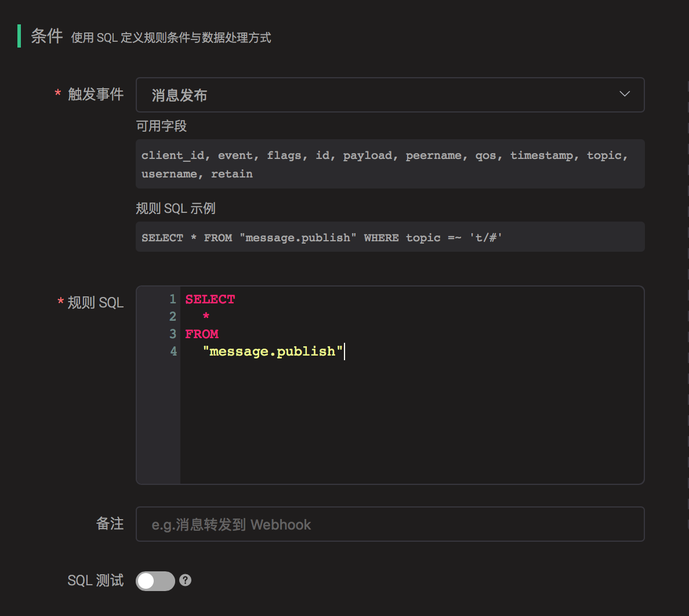This screenshot has height=616, width=689.
Task: Click the chevron on the 消息发布 selector
Action: click(x=625, y=94)
